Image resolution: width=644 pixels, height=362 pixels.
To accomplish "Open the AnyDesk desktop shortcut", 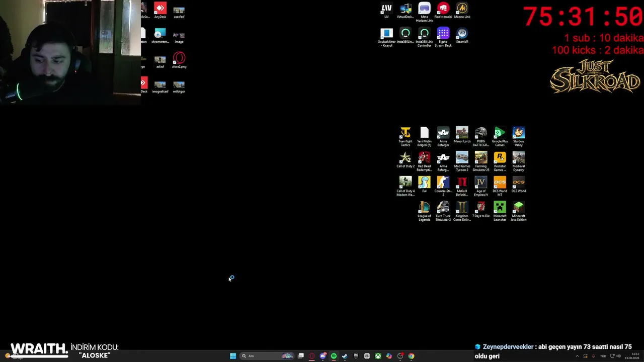I will (160, 11).
